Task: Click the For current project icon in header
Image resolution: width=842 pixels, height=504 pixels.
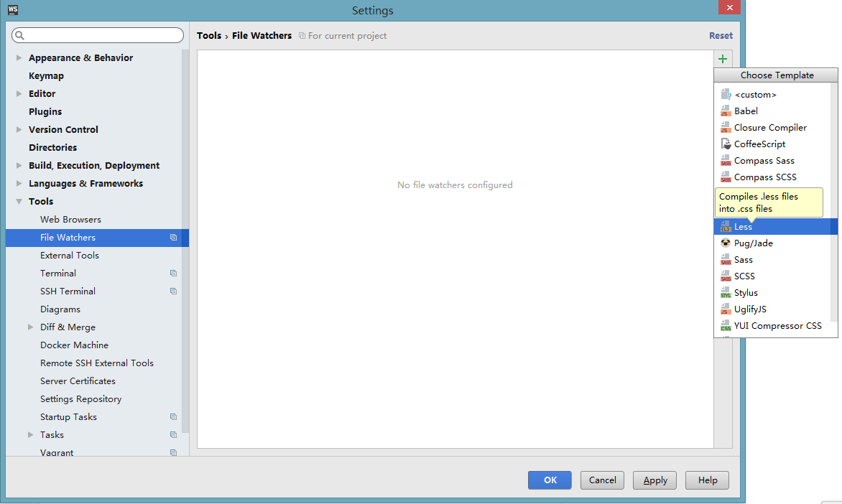Action: pyautogui.click(x=302, y=35)
